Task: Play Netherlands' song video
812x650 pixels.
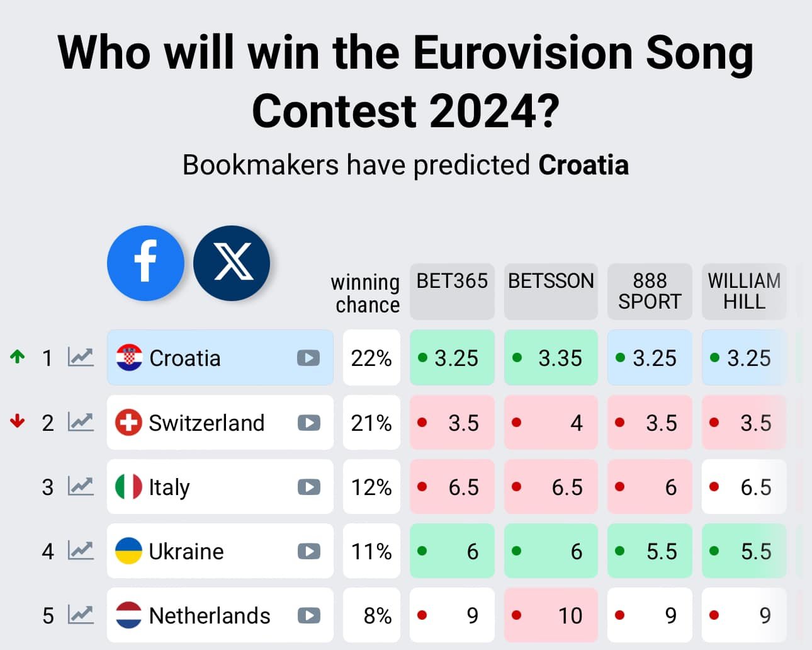Action: [308, 615]
